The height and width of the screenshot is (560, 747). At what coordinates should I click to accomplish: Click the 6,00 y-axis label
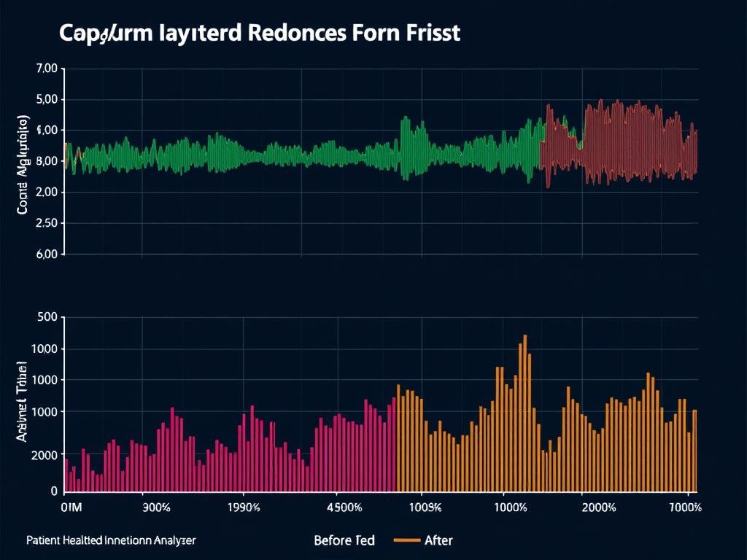(45, 254)
